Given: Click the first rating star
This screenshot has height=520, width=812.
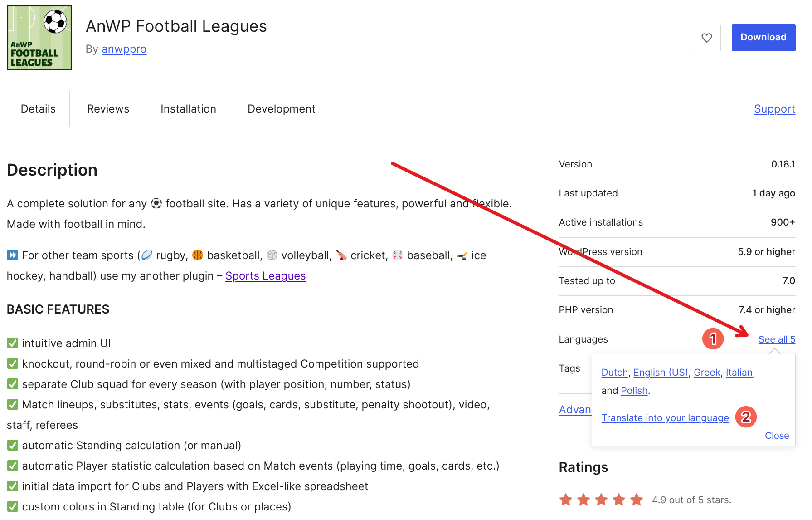Looking at the screenshot, I should [566, 500].
